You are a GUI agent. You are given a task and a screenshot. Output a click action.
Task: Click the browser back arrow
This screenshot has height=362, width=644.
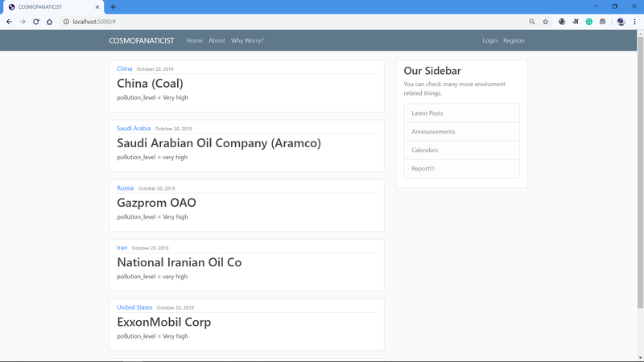[9, 22]
